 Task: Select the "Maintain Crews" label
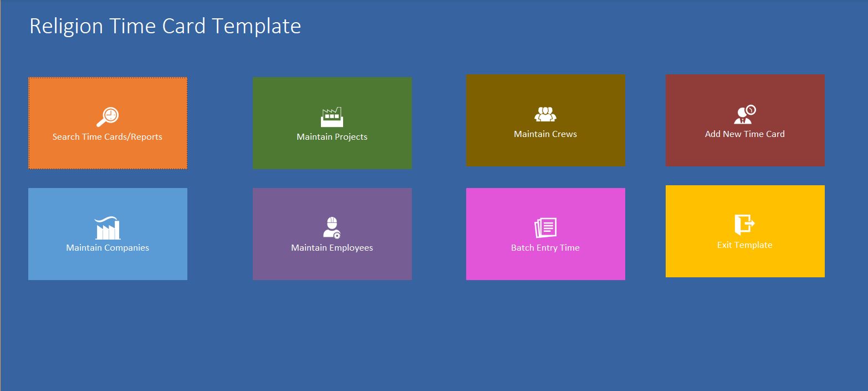pyautogui.click(x=545, y=134)
